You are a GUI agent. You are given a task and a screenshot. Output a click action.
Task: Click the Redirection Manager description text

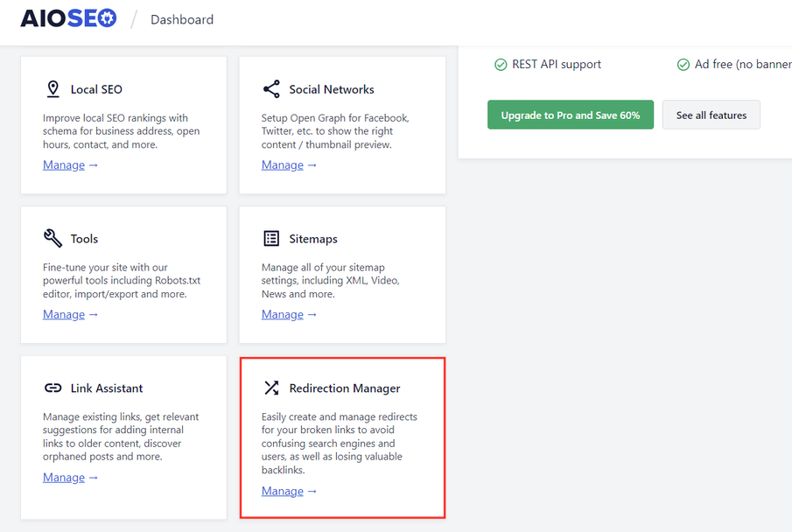(x=340, y=443)
